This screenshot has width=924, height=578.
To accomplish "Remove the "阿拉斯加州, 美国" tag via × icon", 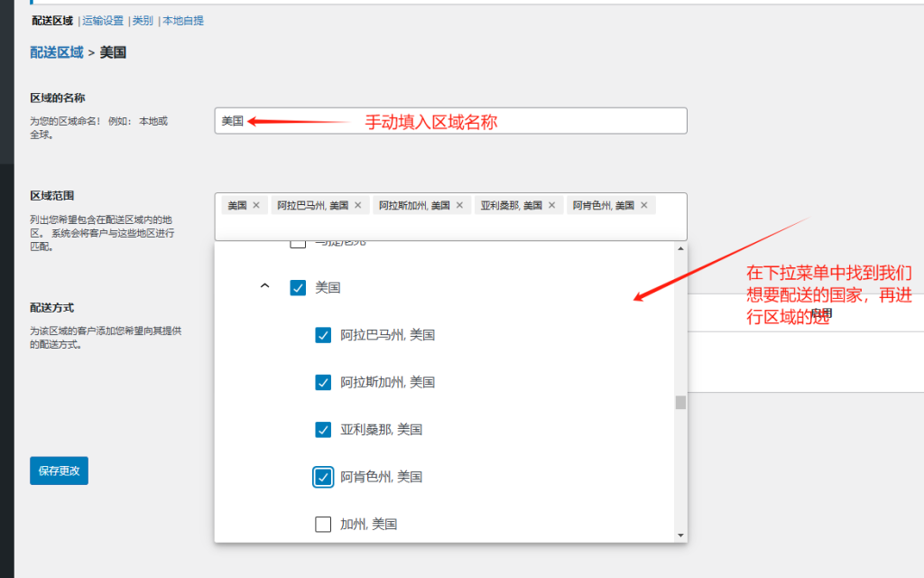I will coord(460,204).
